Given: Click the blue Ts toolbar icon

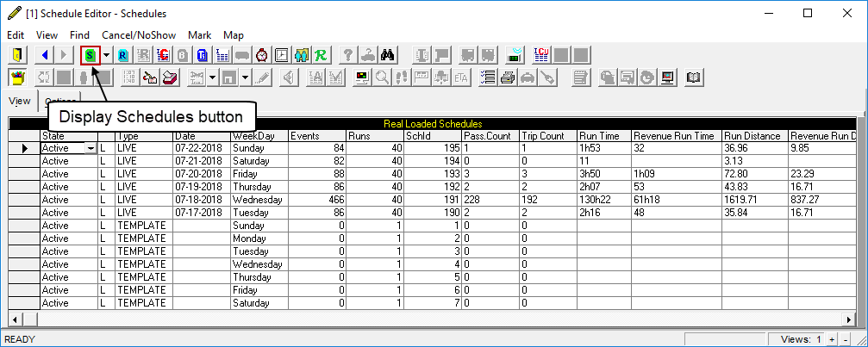Looking at the screenshot, I should click(x=203, y=55).
